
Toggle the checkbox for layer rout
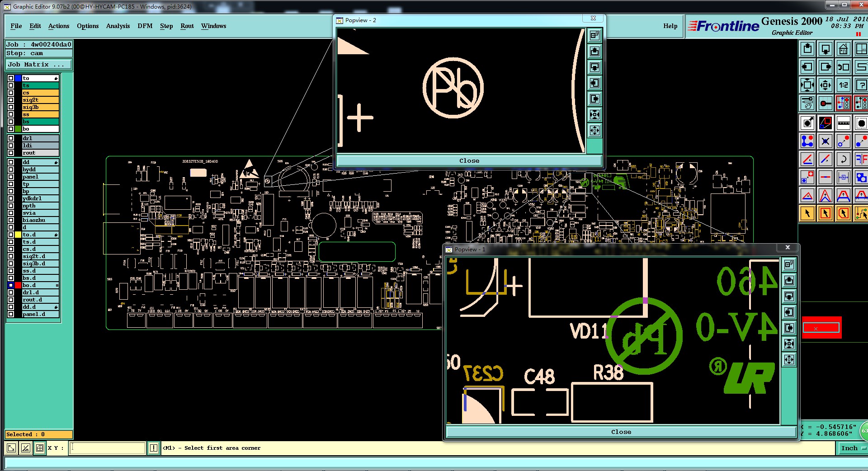click(11, 153)
